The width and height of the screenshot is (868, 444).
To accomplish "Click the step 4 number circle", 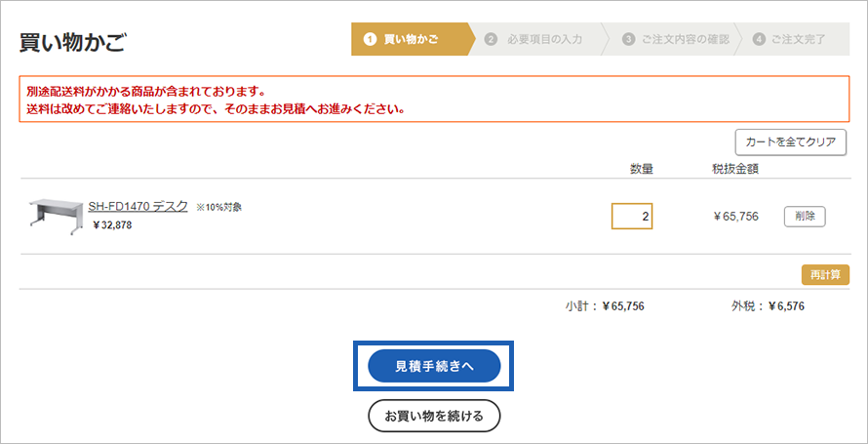I will (759, 39).
